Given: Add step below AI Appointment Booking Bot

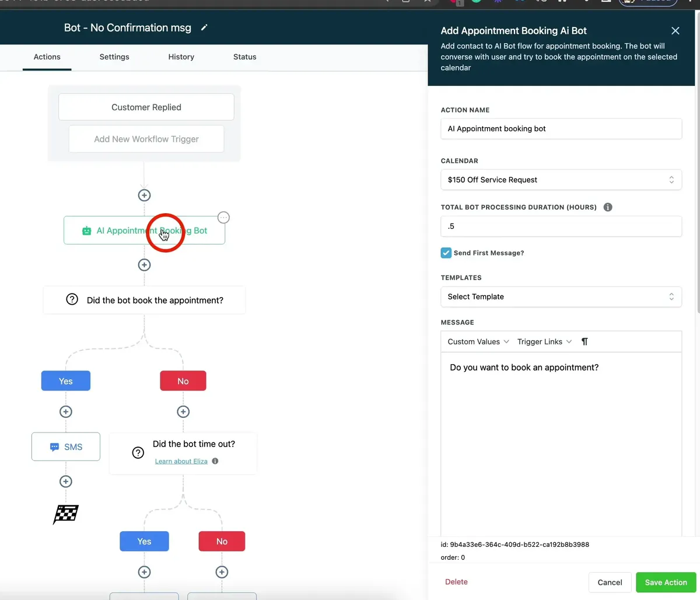Looking at the screenshot, I should pos(144,265).
